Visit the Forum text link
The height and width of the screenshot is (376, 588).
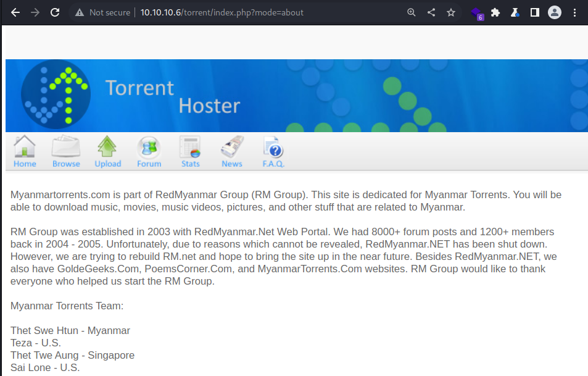149,164
